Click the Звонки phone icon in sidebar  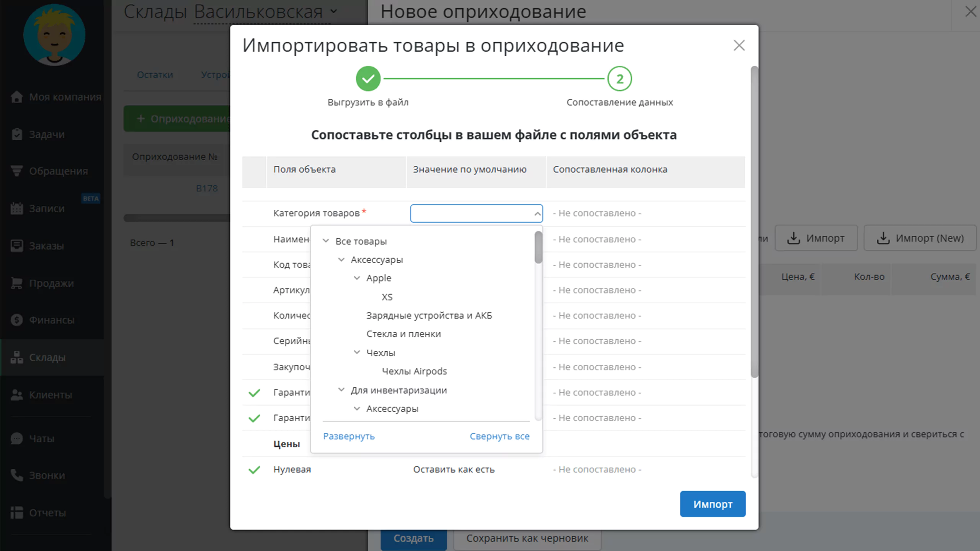(16, 475)
